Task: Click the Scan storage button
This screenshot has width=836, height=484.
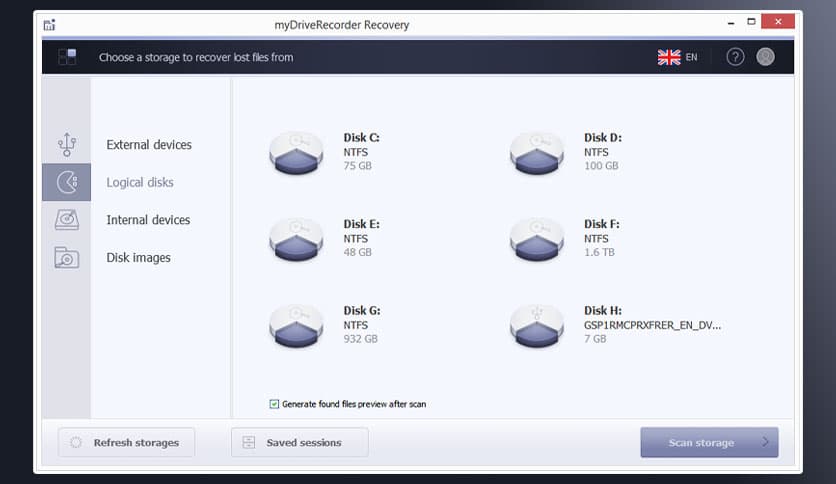Action: point(710,442)
